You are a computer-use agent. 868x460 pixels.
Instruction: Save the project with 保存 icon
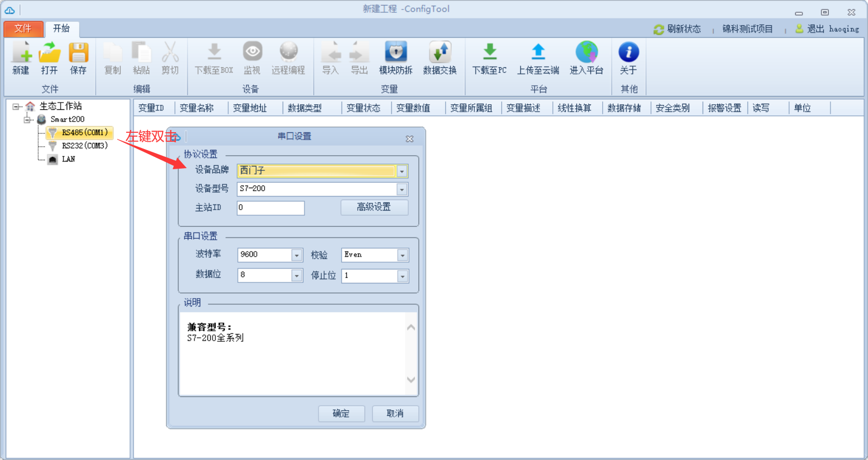pyautogui.click(x=79, y=52)
